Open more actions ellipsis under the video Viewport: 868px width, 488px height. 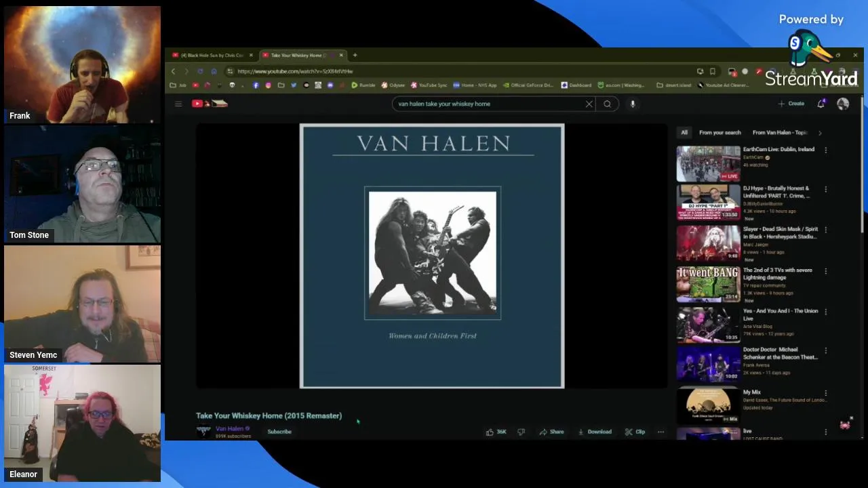tap(660, 432)
